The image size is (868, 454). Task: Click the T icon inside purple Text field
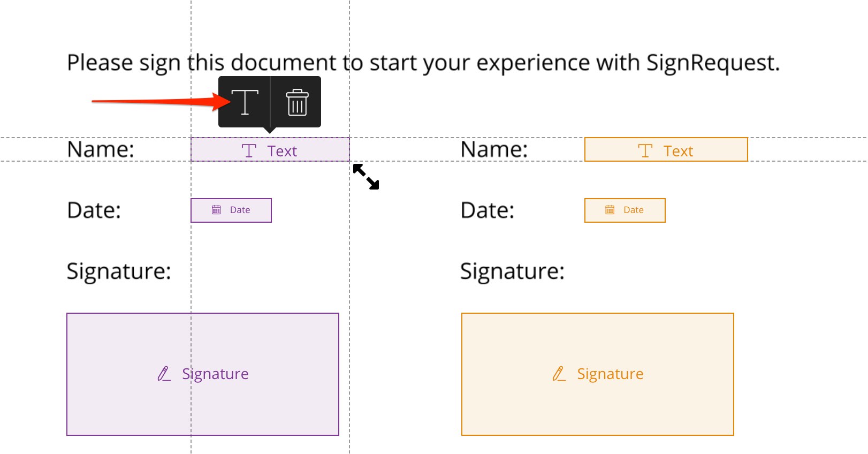point(249,151)
